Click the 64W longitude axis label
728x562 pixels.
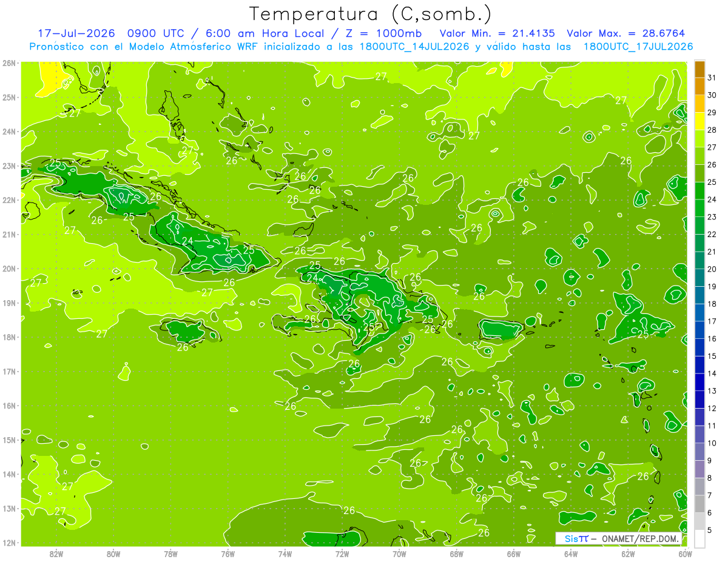click(x=571, y=554)
